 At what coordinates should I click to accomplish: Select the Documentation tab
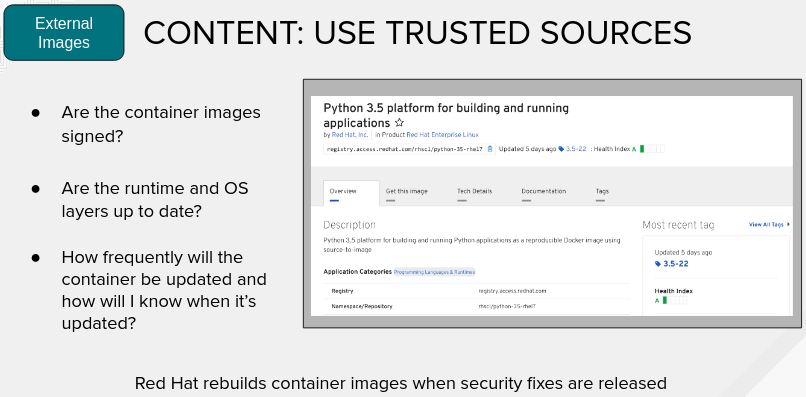tap(543, 193)
